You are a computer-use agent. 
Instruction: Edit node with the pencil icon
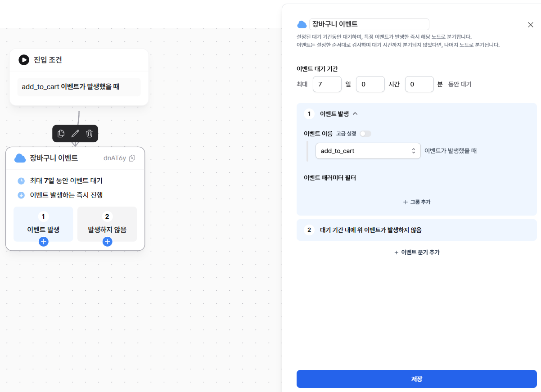(75, 133)
